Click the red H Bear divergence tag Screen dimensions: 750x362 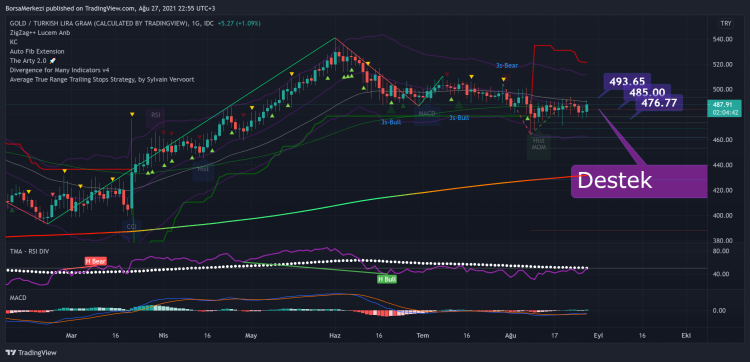[x=95, y=261]
